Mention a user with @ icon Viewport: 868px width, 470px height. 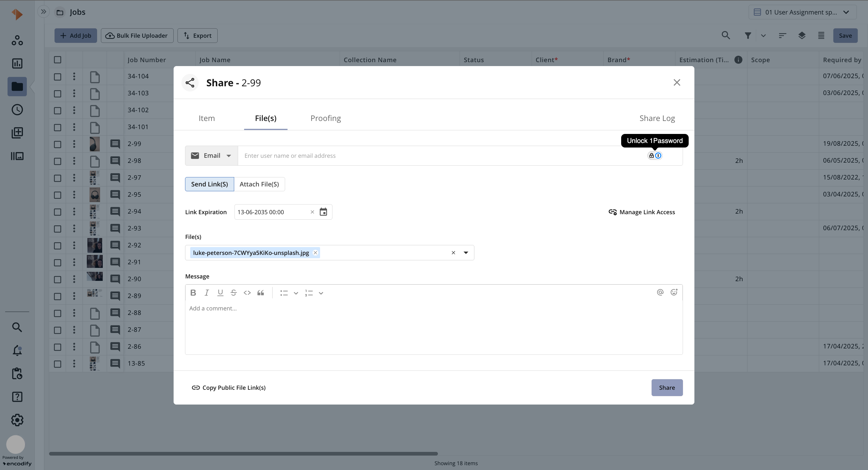660,292
